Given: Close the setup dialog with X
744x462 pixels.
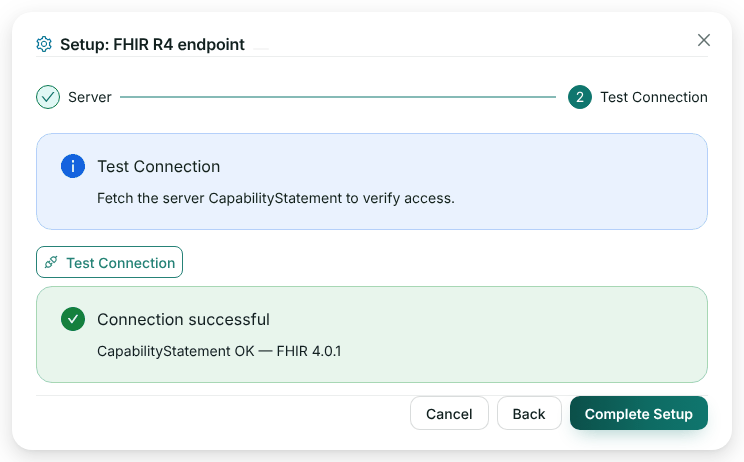Looking at the screenshot, I should pos(704,40).
